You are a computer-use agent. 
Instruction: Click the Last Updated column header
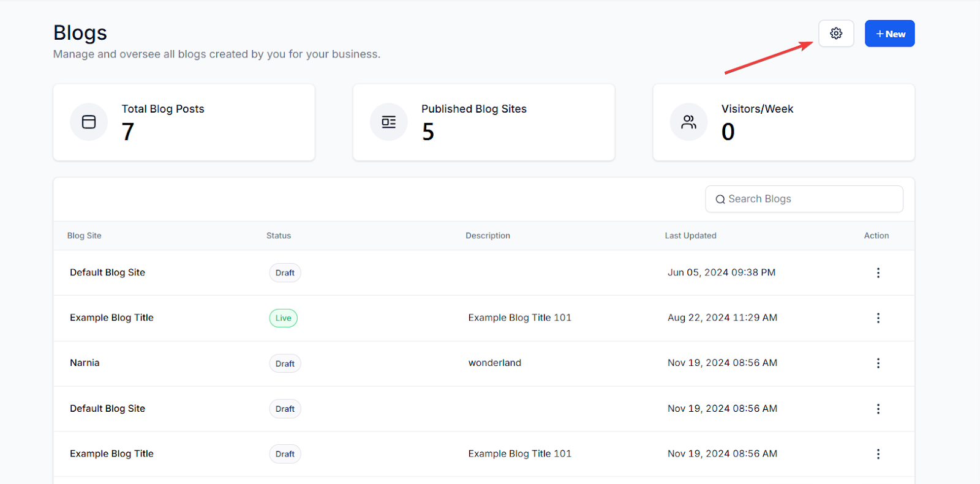point(690,236)
